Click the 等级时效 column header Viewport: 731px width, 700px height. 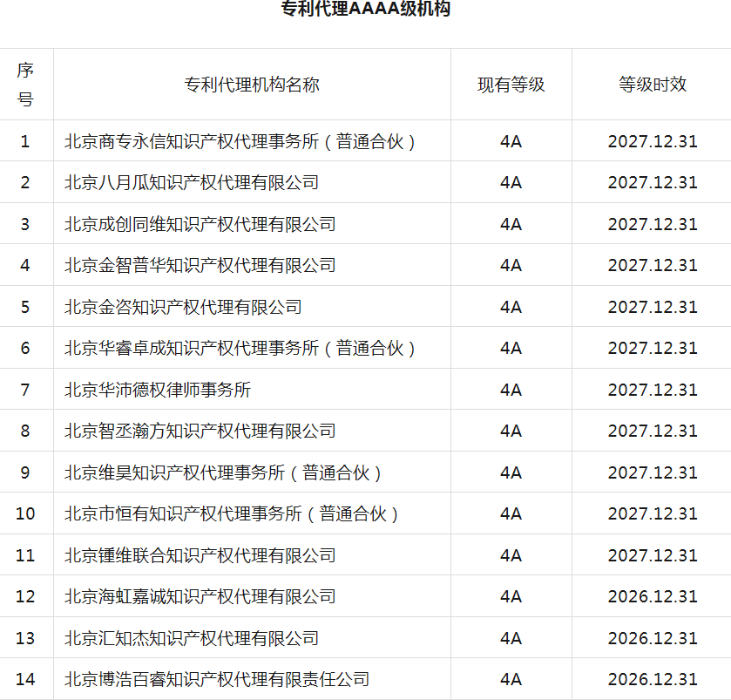pos(652,85)
